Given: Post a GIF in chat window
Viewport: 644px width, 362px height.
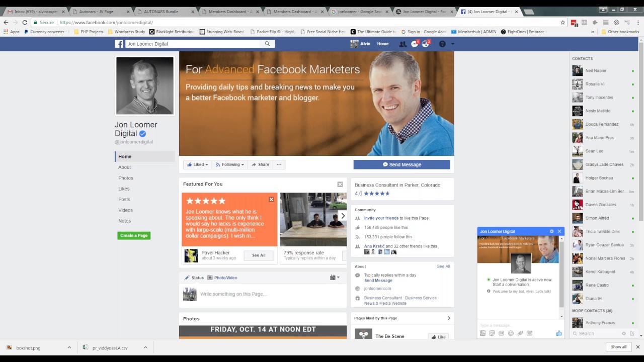Looking at the screenshot, I should tap(501, 333).
